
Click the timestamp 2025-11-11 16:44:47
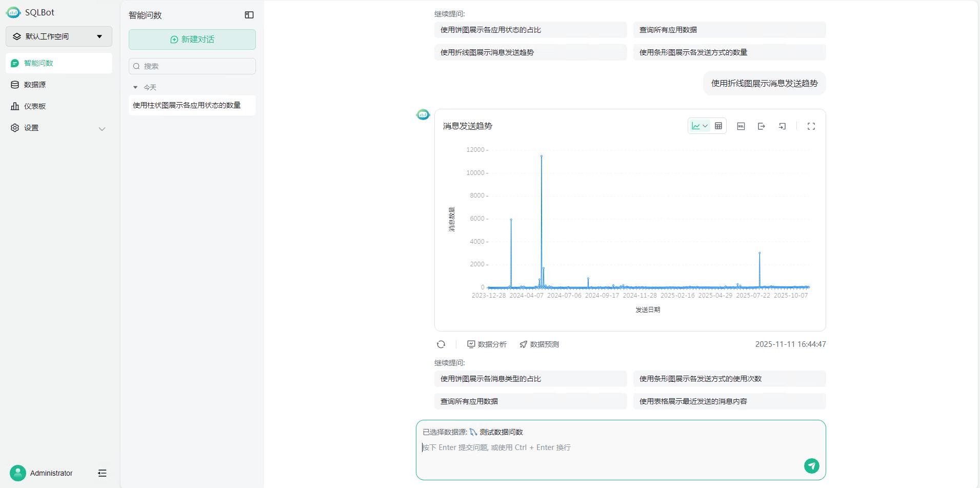(x=790, y=344)
